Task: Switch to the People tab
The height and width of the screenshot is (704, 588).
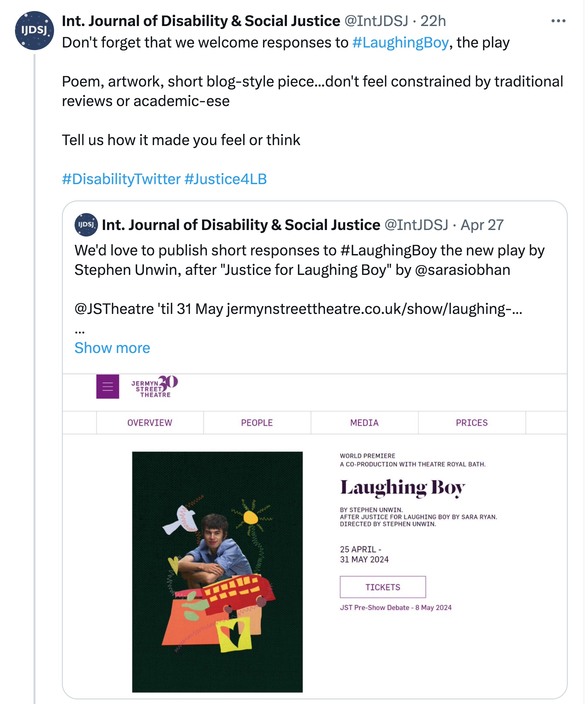Action: (257, 423)
